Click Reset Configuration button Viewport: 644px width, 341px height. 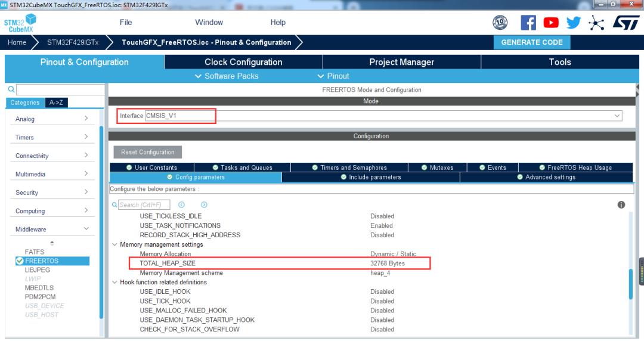pyautogui.click(x=147, y=152)
